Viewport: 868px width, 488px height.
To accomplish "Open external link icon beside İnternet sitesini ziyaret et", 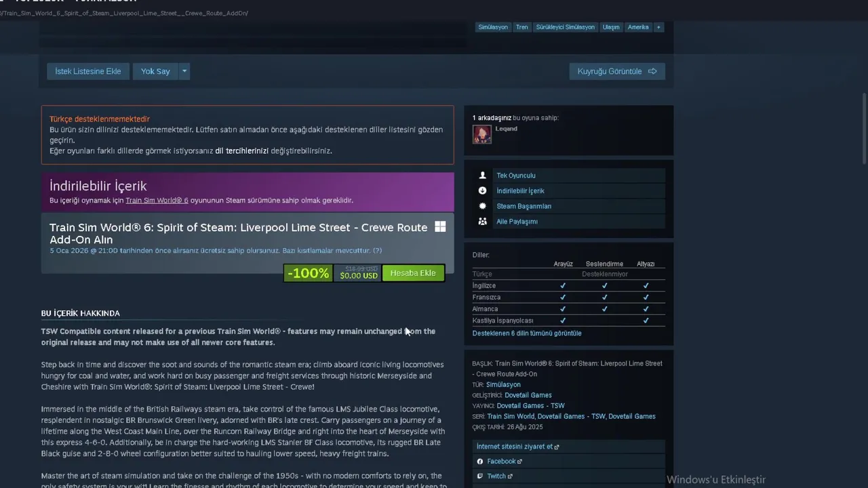I will [557, 447].
